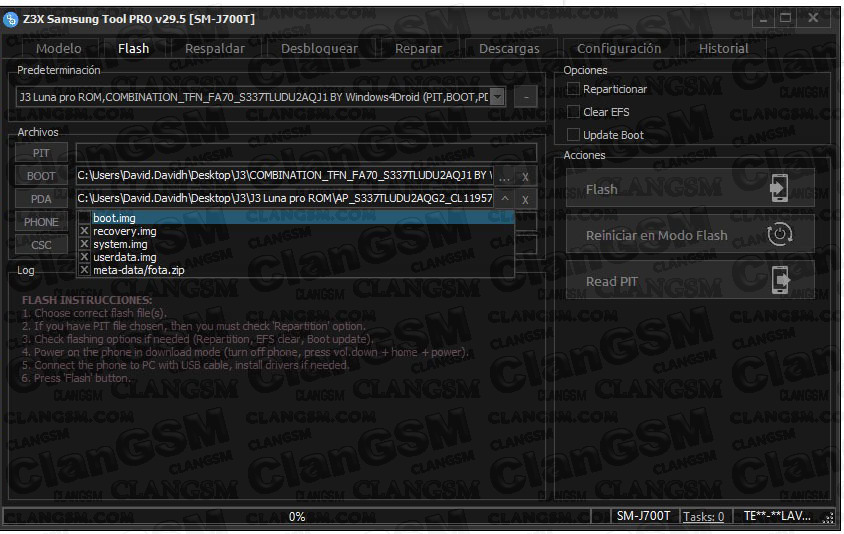Select the recovery.img list row
The image size is (844, 534).
pyautogui.click(x=296, y=231)
